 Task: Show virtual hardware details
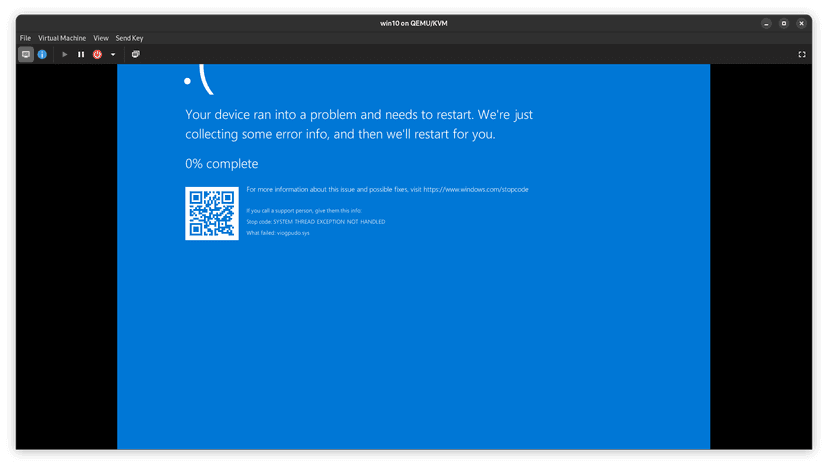[42, 54]
